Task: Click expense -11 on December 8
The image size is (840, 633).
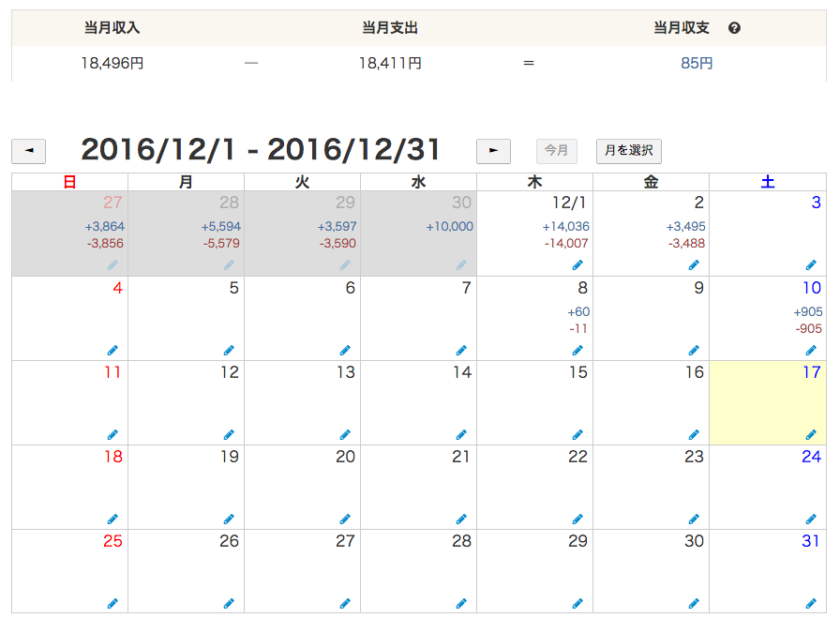Action: (x=578, y=328)
